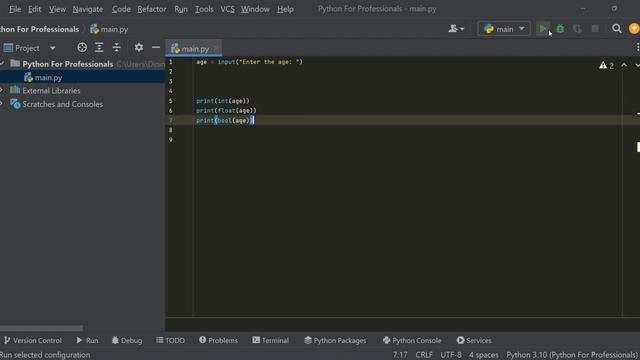Open main run configuration dropdown
640x360 pixels.
[x=504, y=29]
